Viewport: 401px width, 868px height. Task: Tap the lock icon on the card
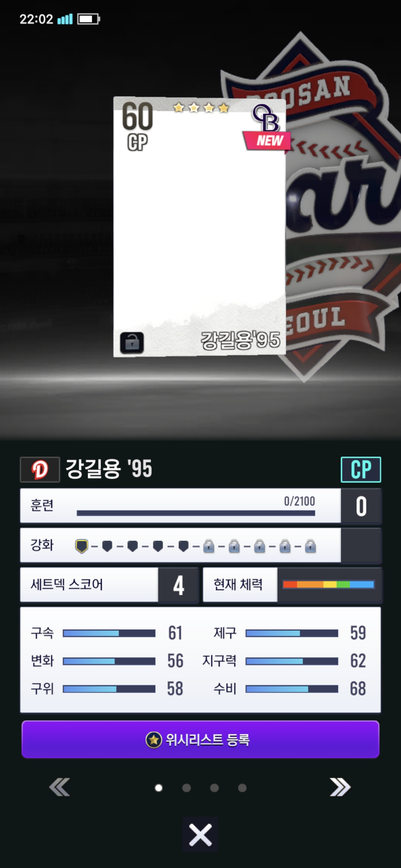click(132, 342)
